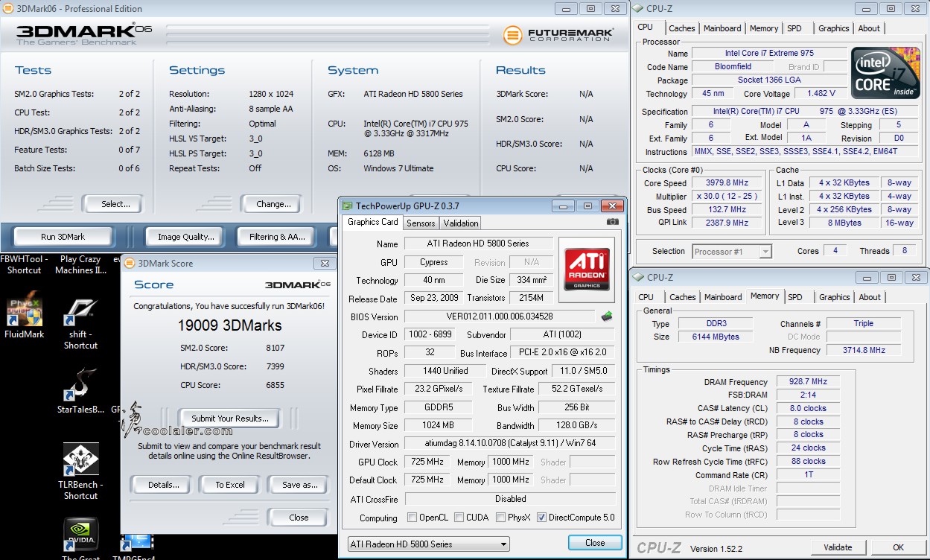Viewport: 930px width, 560px height.
Task: Switch to the Validation tab in GPU-Z
Action: (x=461, y=223)
